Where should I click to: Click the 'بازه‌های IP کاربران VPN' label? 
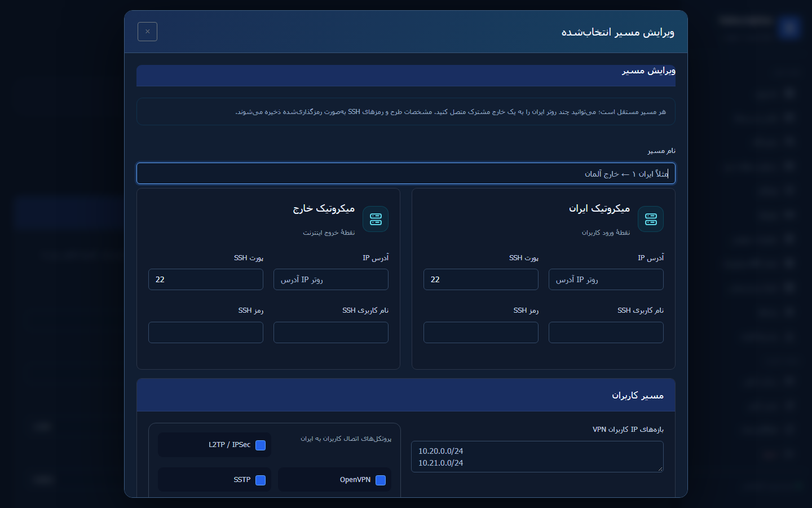click(628, 430)
